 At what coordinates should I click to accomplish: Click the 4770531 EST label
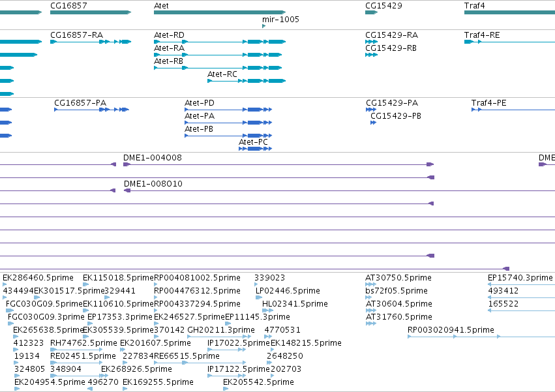point(282,330)
